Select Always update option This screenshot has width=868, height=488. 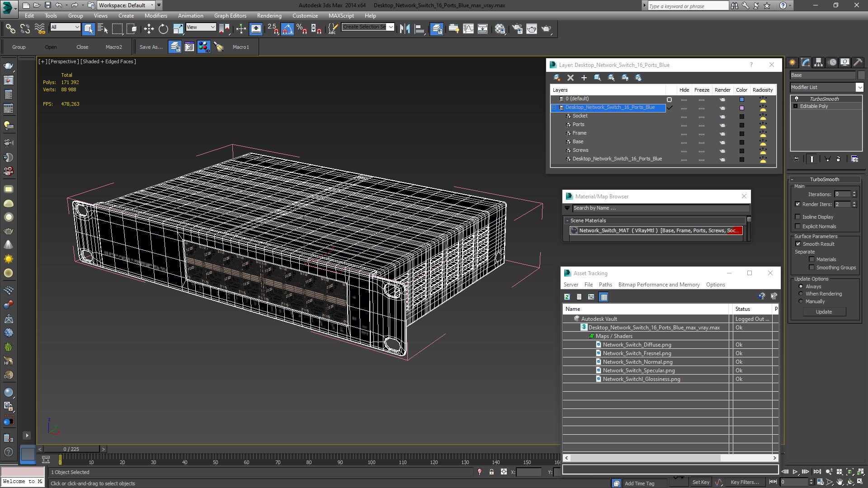pos(801,286)
